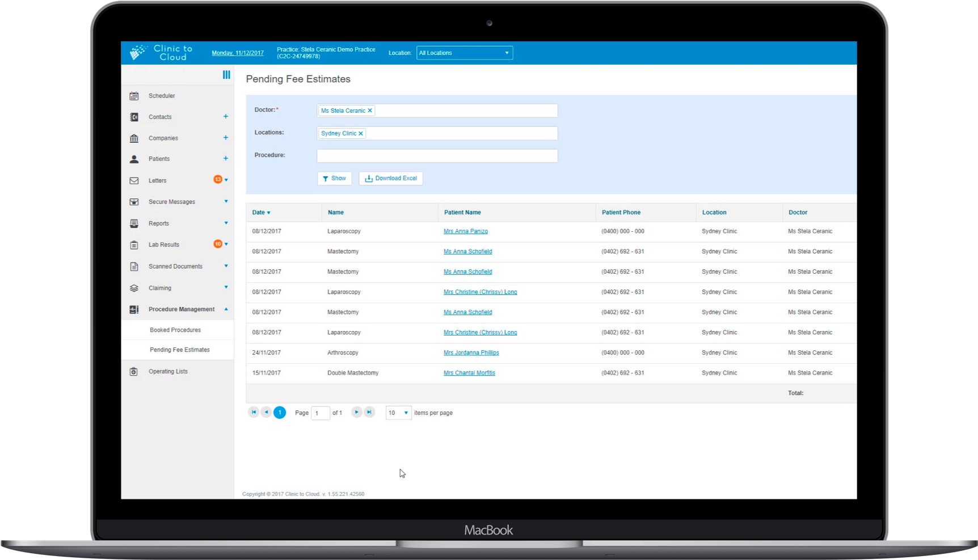978x560 pixels.
Task: Go to the next page arrow
Action: click(356, 413)
